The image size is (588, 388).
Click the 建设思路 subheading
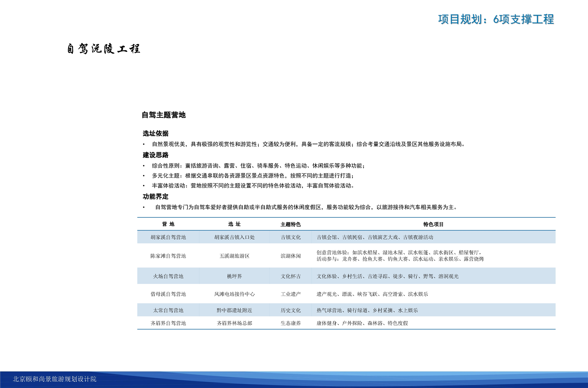click(156, 155)
